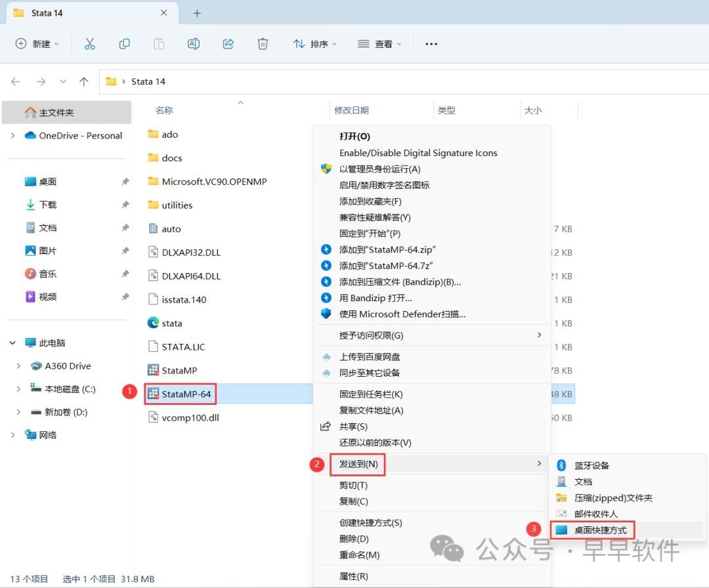Click the Cut scissors icon in toolbar

pyautogui.click(x=89, y=44)
